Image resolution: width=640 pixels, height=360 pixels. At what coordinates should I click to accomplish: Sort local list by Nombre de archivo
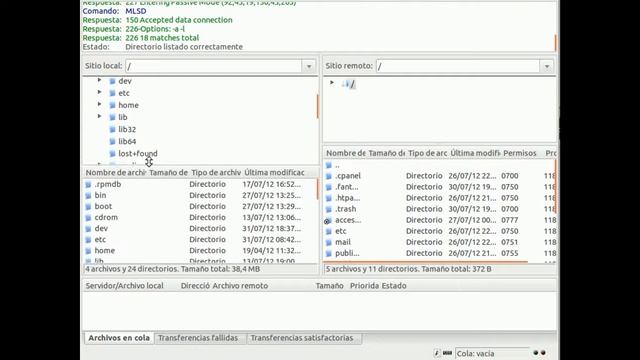(115, 173)
